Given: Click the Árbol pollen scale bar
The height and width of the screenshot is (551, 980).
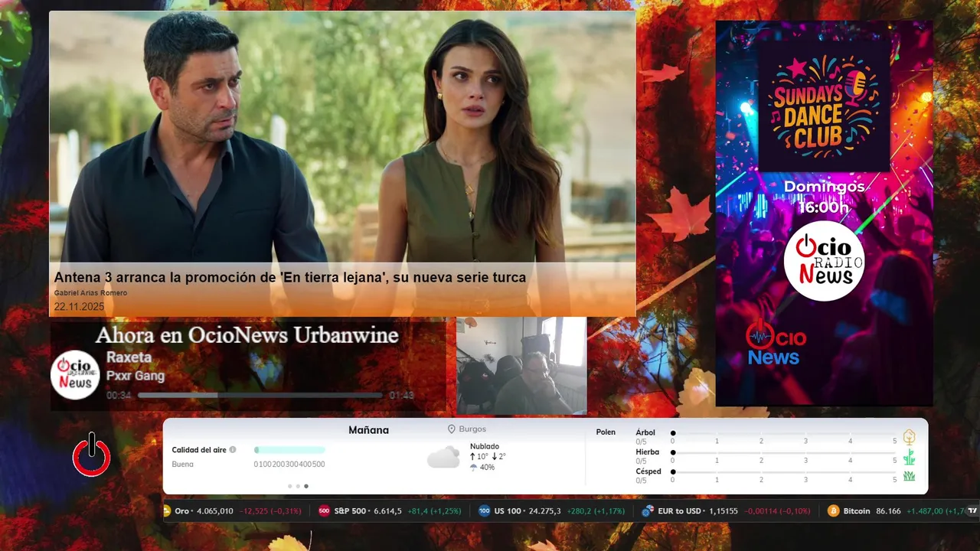Looking at the screenshot, I should (x=784, y=433).
